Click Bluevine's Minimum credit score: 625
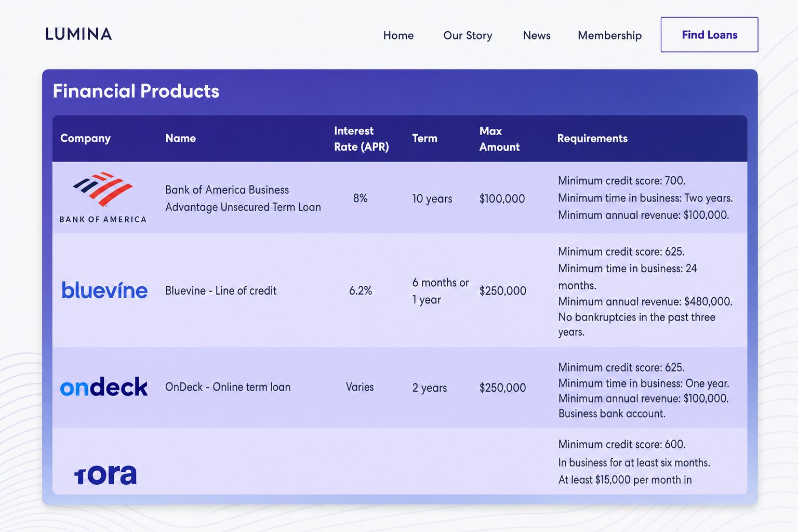 click(621, 251)
